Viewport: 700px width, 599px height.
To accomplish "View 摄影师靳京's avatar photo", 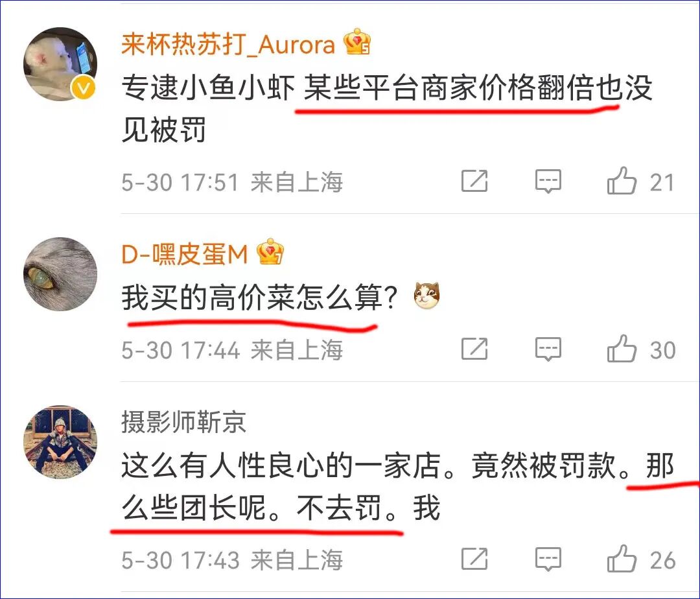I will (60, 442).
